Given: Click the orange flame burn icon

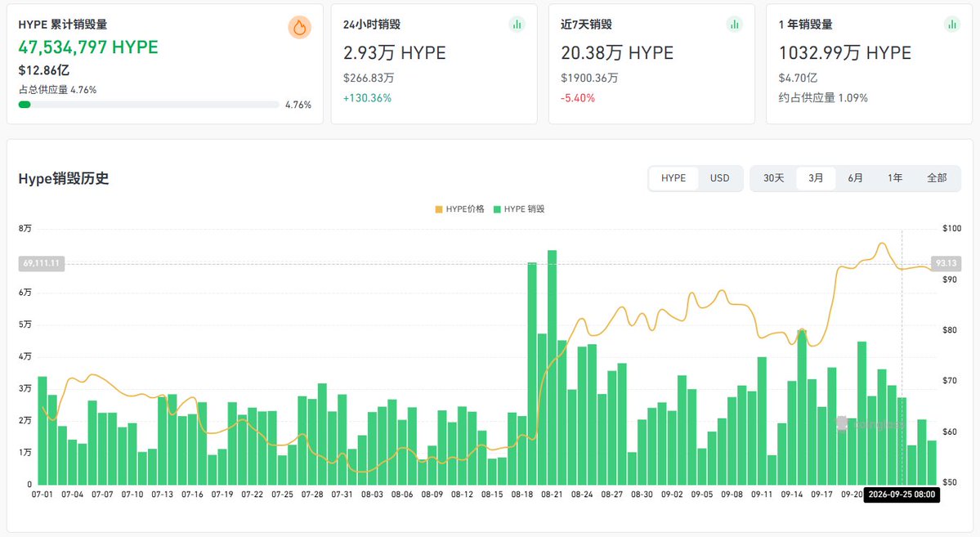Looking at the screenshot, I should [299, 27].
